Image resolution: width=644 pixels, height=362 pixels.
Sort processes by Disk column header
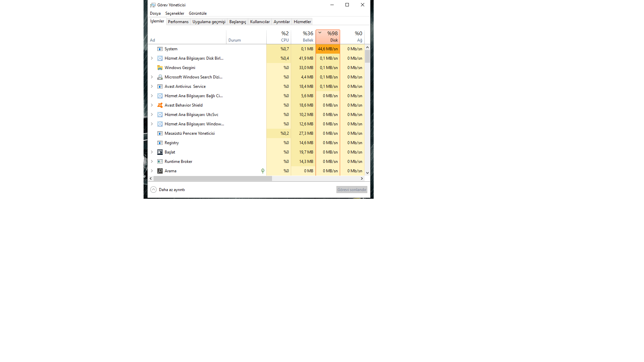pyautogui.click(x=328, y=37)
